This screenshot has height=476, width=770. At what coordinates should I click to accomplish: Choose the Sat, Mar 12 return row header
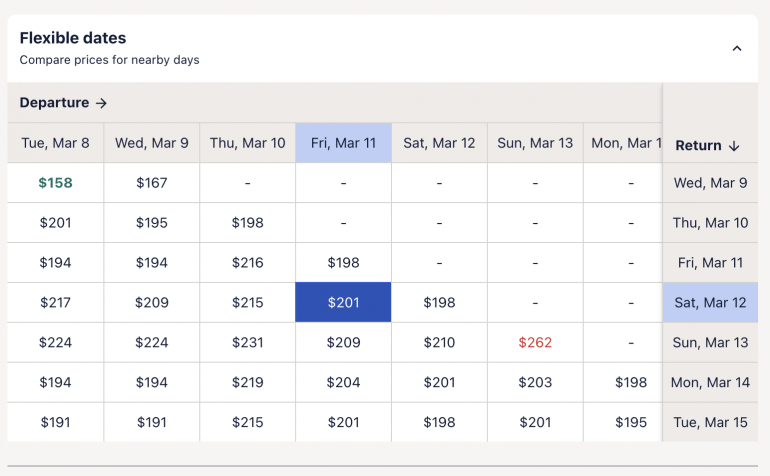click(710, 302)
